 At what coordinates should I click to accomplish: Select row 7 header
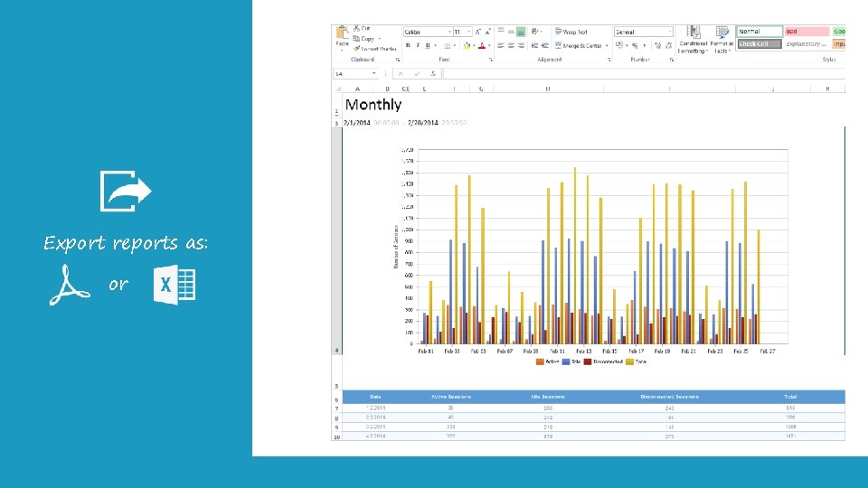click(x=336, y=408)
